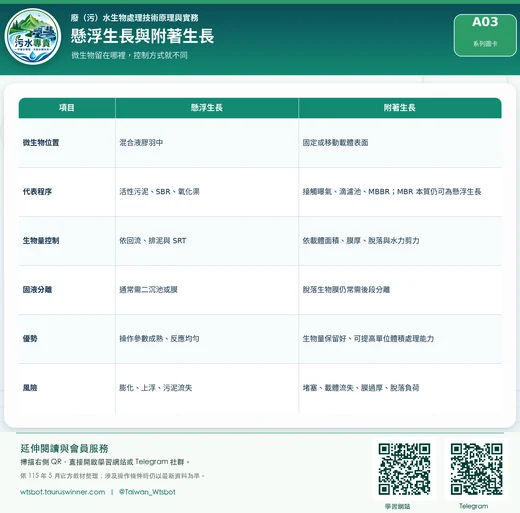Select the 風險 row label

pyautogui.click(x=30, y=388)
